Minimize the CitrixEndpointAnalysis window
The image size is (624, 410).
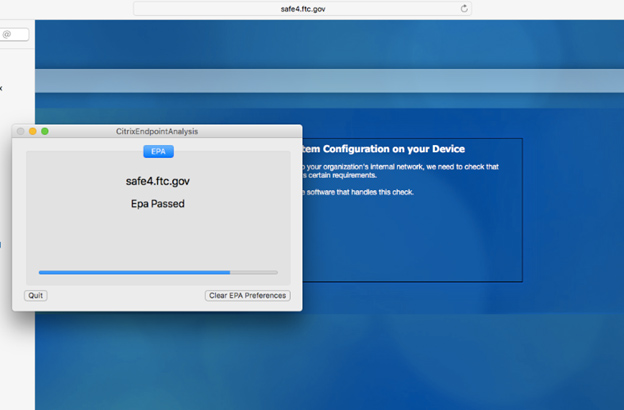[33, 131]
